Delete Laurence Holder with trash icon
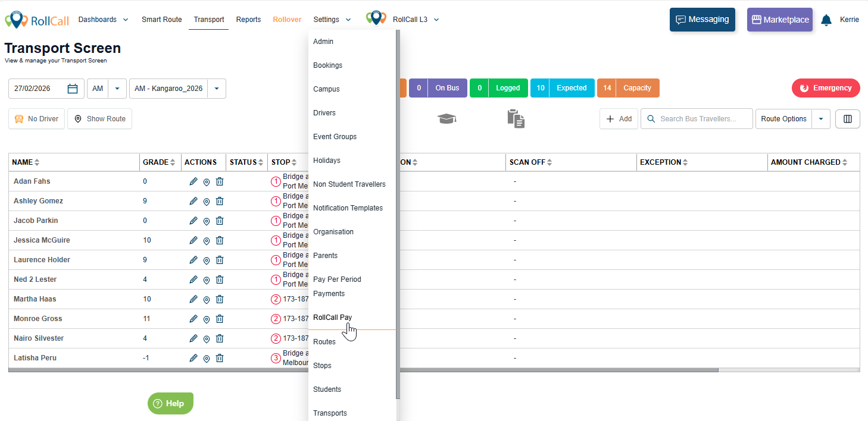The width and height of the screenshot is (868, 421). coord(220,260)
